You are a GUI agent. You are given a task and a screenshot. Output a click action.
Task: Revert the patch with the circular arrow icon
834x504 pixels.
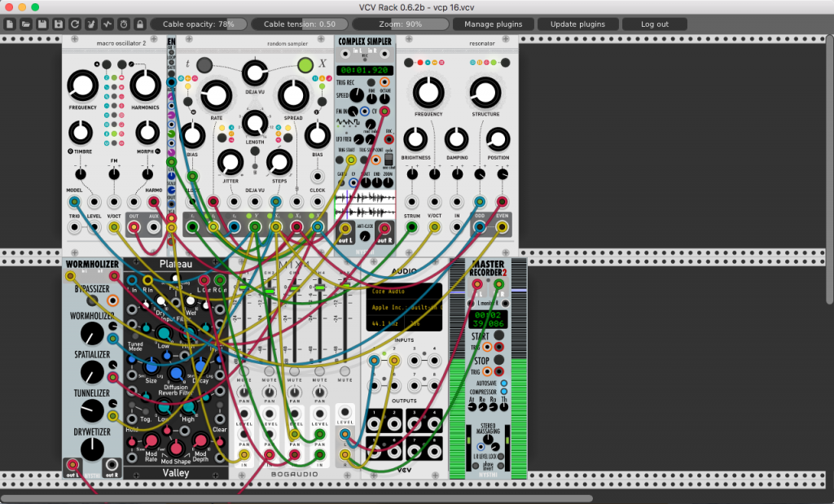(74, 24)
